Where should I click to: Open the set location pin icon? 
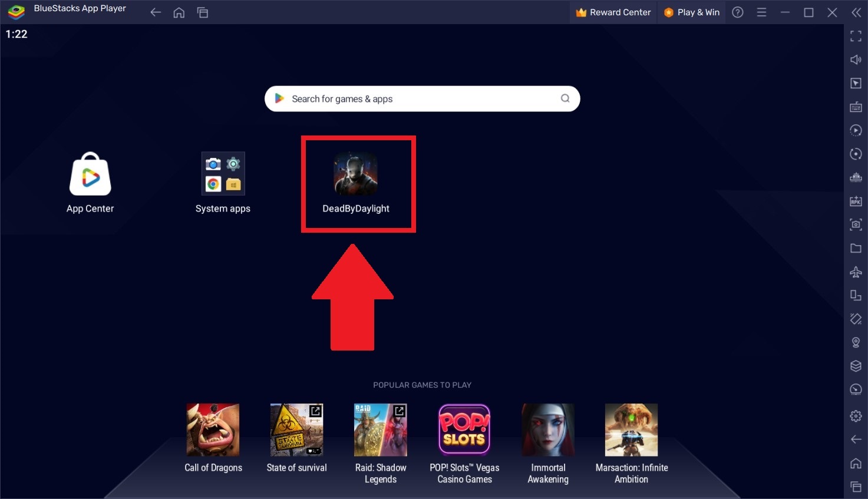tap(856, 342)
